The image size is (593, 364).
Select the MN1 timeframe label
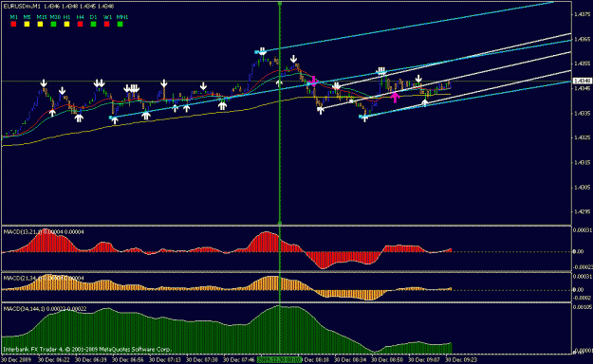click(x=122, y=17)
